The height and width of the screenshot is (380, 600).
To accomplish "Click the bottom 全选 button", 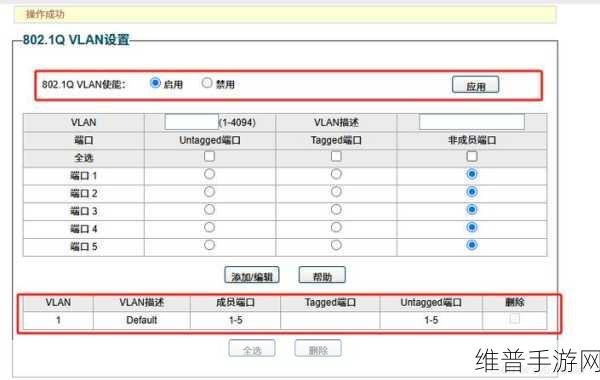I will [x=252, y=349].
